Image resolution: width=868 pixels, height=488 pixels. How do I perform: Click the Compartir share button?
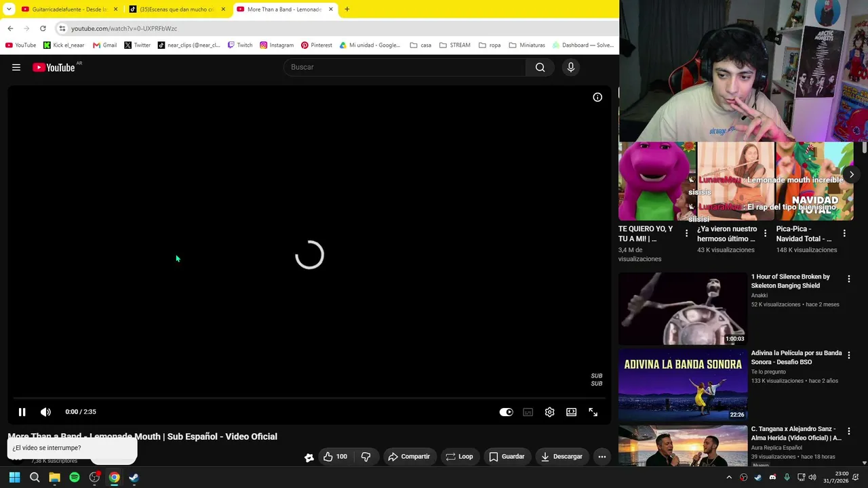410,457
